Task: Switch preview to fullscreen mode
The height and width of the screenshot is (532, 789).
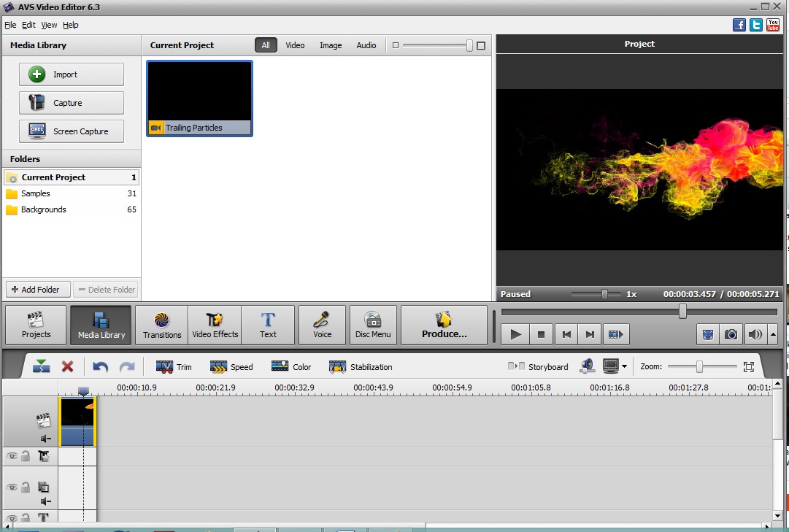Action: point(707,334)
